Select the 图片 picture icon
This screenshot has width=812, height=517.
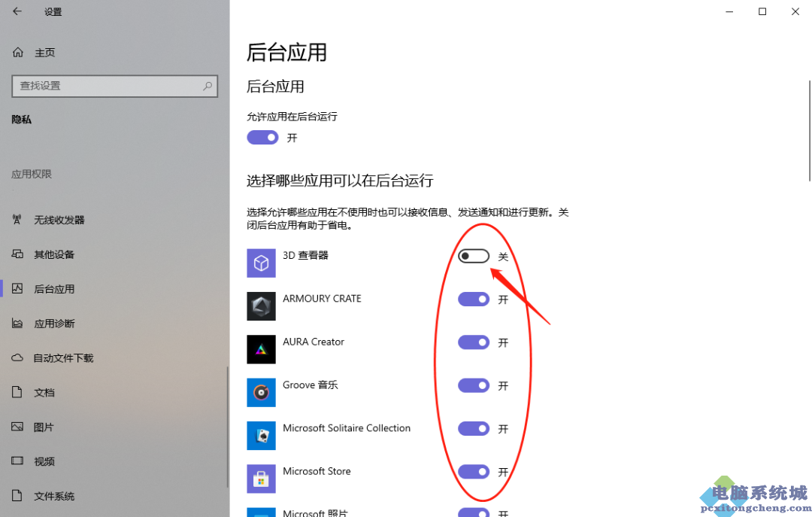coord(17,427)
